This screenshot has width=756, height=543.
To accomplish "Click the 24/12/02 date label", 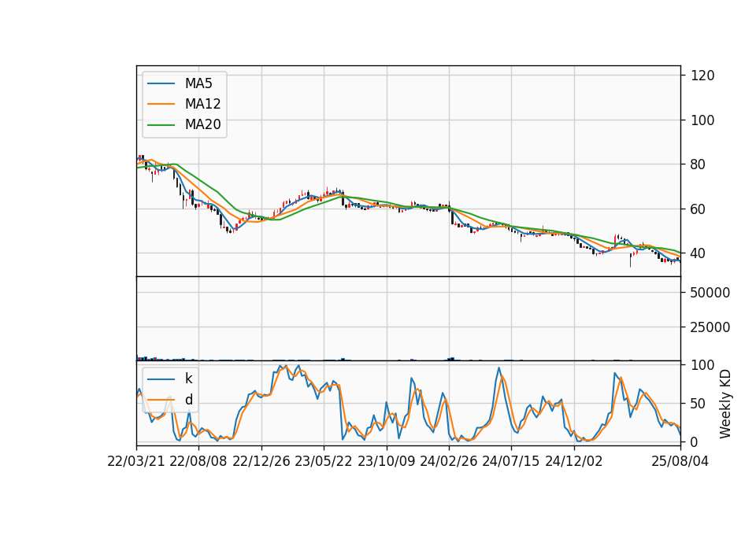I will (x=574, y=461).
